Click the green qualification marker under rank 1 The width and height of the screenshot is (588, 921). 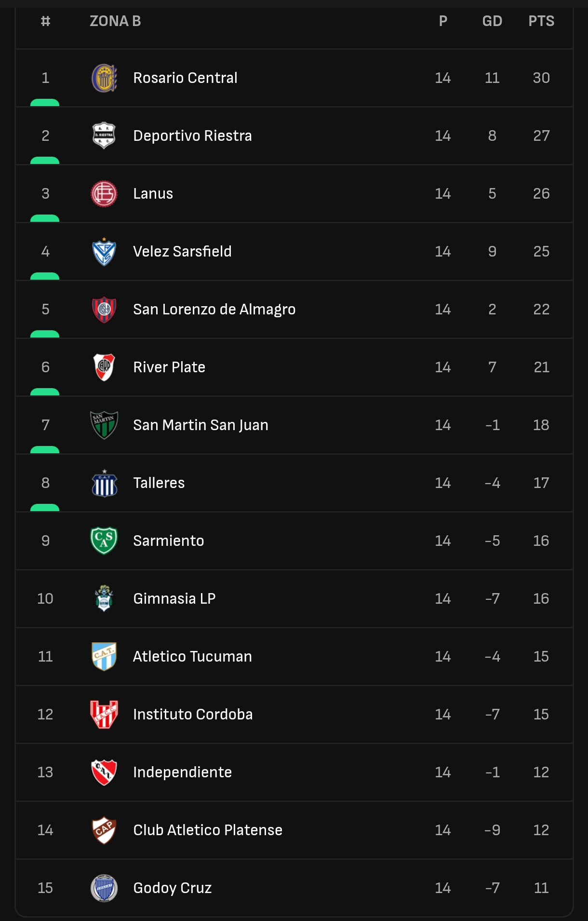(45, 103)
